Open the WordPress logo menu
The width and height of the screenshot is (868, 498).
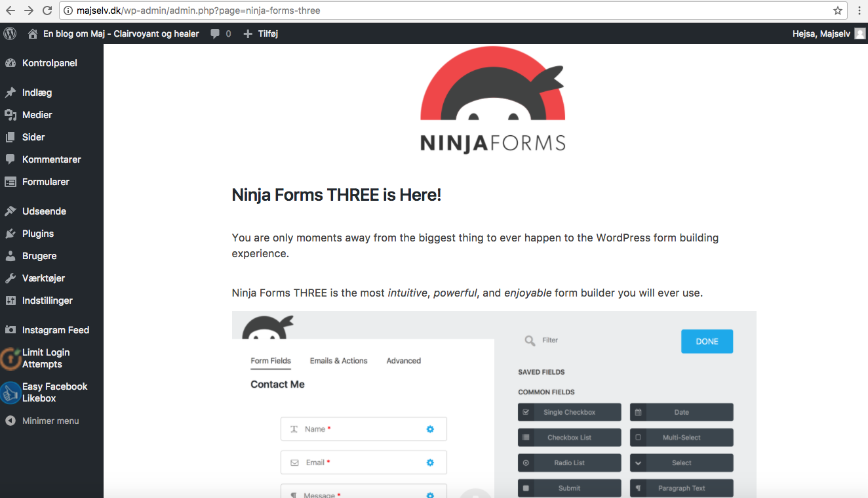click(x=10, y=33)
